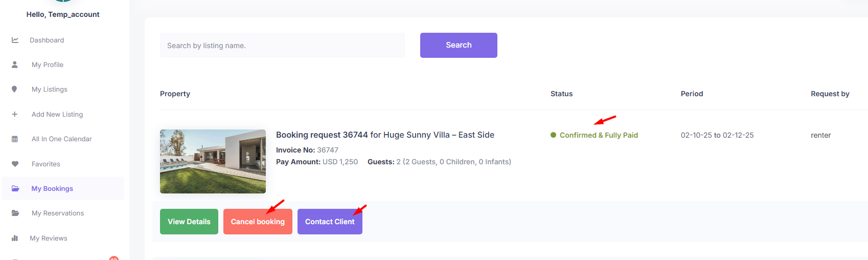Viewport: 868px width, 260px height.
Task: Open the Huge Sunny Villa thumbnail image
Action: (213, 161)
